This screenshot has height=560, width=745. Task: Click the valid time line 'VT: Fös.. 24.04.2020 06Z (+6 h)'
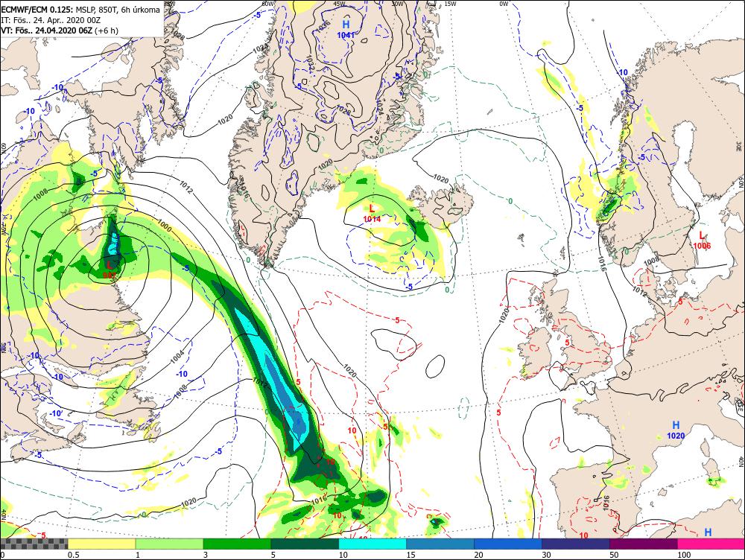(60, 31)
